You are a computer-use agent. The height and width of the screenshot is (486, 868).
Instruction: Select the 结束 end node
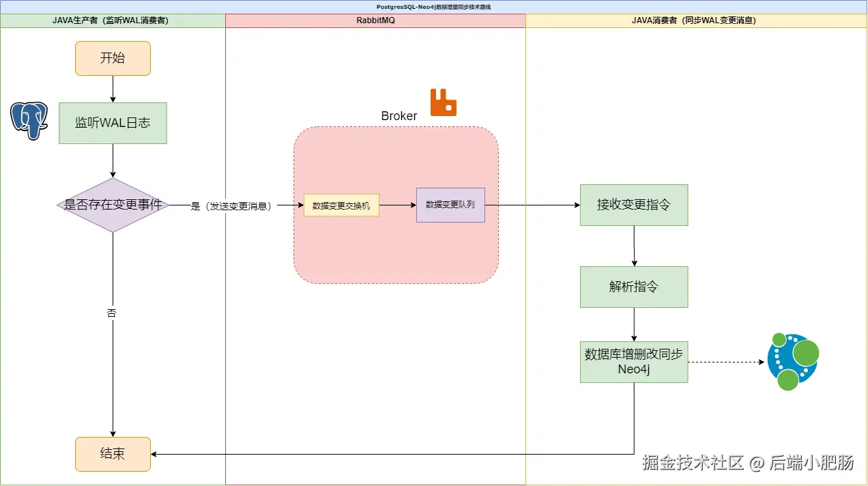(113, 454)
